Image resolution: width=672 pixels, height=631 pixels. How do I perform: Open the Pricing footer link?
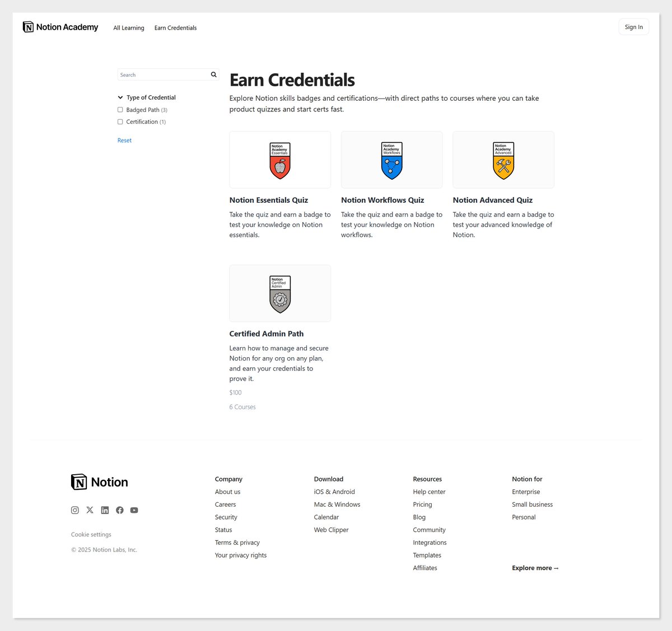coord(422,504)
